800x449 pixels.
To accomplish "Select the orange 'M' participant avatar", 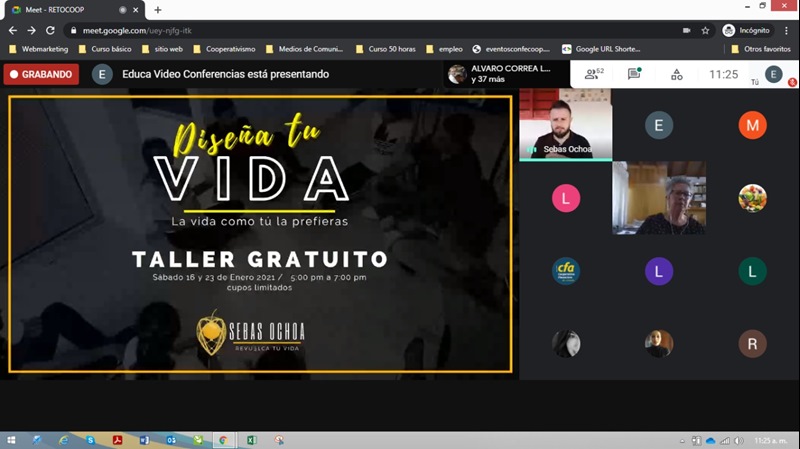I will pyautogui.click(x=753, y=125).
